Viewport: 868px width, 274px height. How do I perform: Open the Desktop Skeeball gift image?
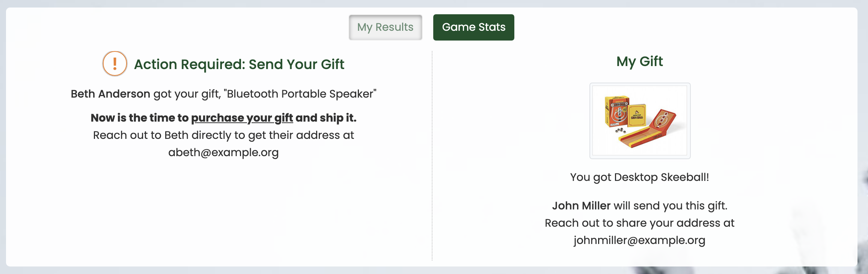tap(640, 121)
